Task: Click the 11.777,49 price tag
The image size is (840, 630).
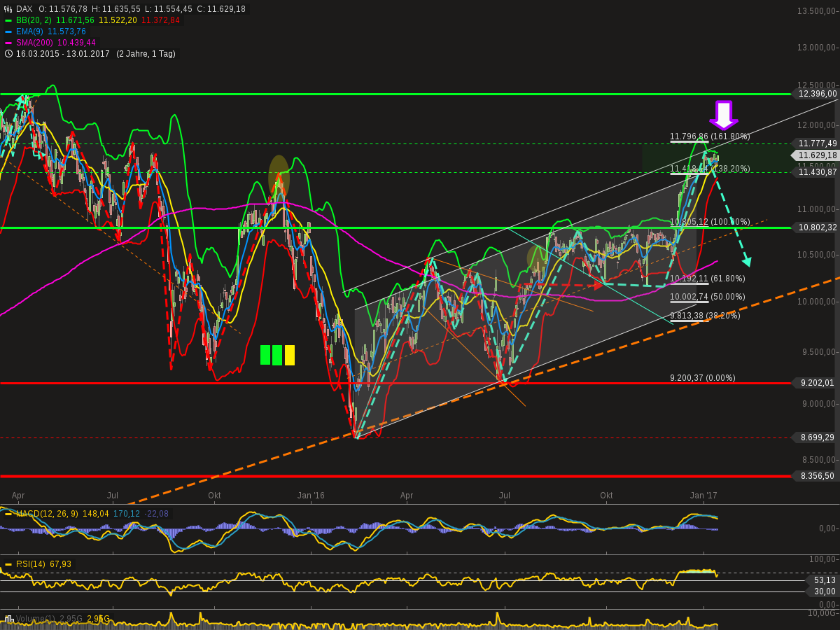Action: (815, 143)
